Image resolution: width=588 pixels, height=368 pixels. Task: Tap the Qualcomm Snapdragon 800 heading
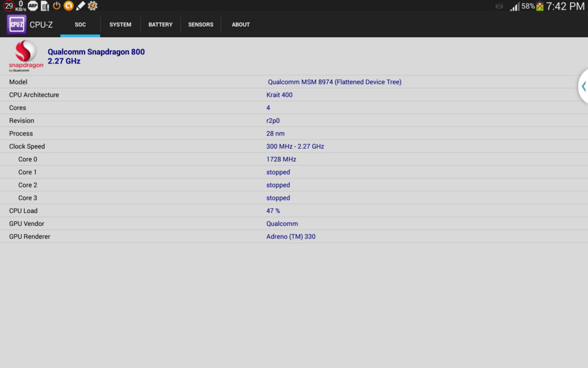[x=96, y=52]
